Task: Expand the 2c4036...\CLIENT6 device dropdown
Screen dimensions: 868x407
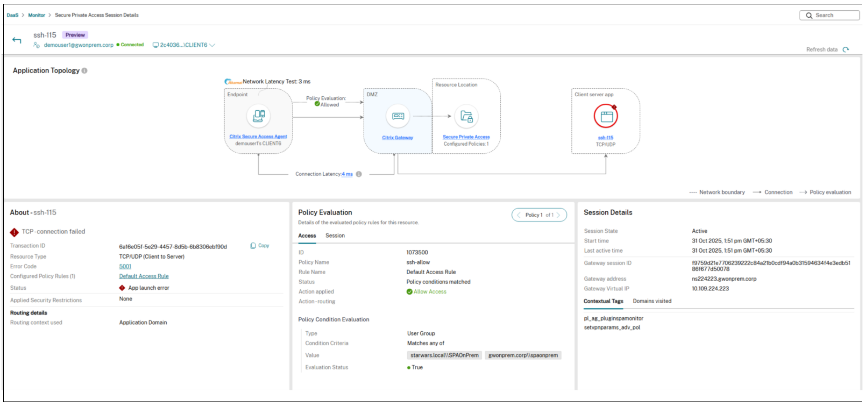Action: coord(212,45)
